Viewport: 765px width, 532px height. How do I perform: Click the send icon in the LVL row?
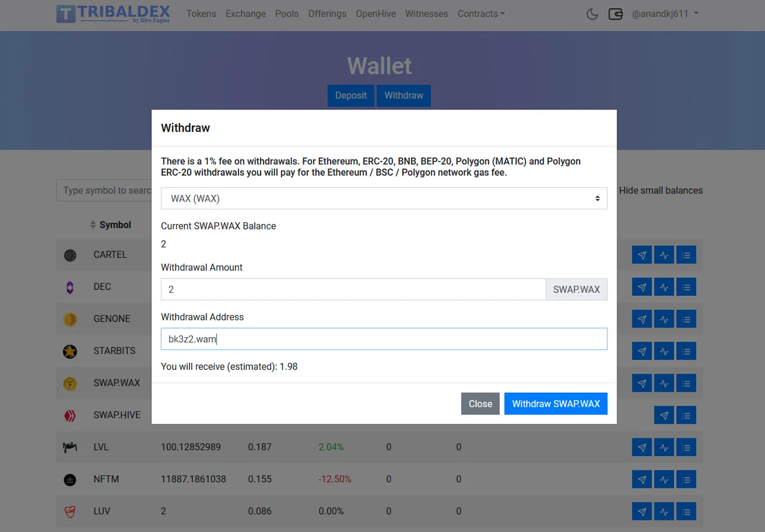pos(642,447)
